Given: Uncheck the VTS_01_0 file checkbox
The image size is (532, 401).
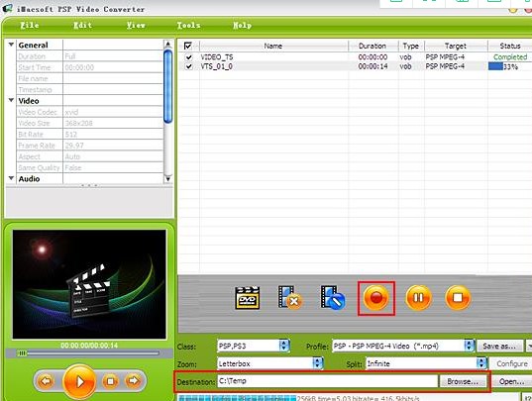Looking at the screenshot, I should 189,66.
